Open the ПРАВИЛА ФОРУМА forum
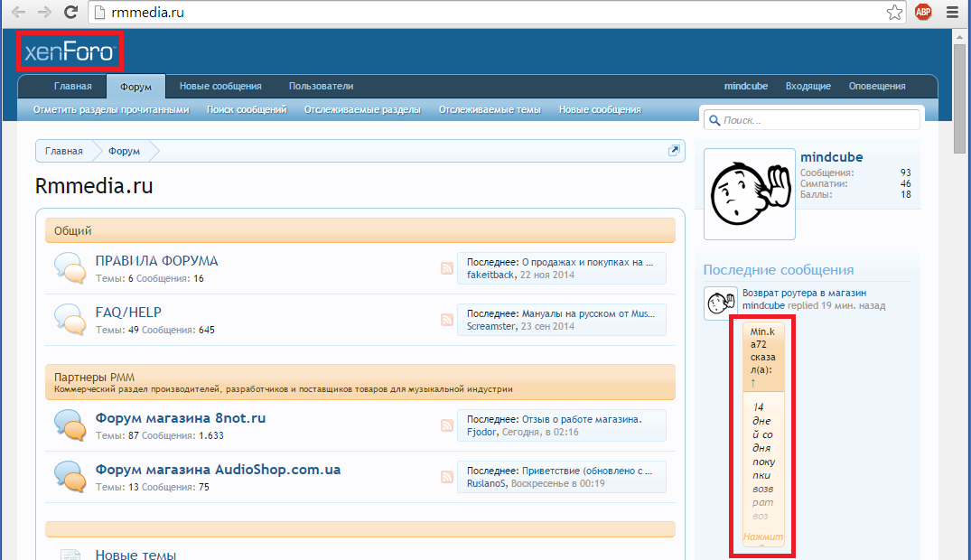The width and height of the screenshot is (971, 560). tap(156, 261)
